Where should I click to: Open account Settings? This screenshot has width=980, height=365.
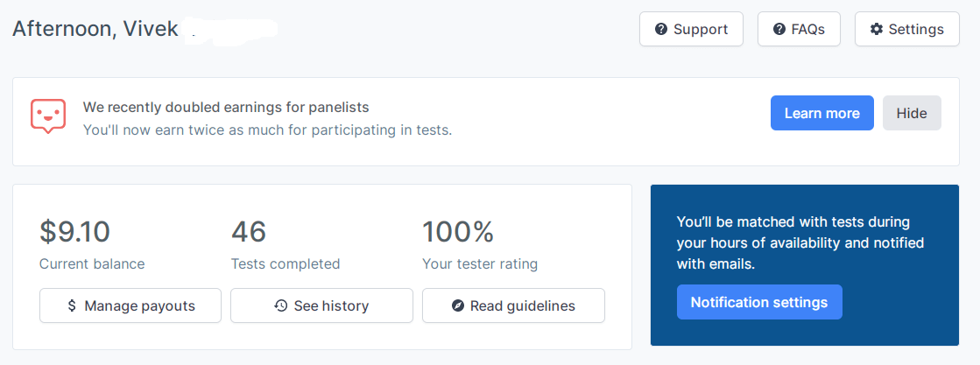pyautogui.click(x=906, y=29)
